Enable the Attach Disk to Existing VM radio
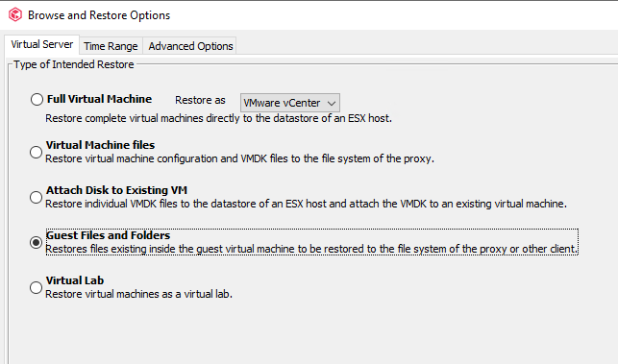The height and width of the screenshot is (364, 618). tap(36, 197)
